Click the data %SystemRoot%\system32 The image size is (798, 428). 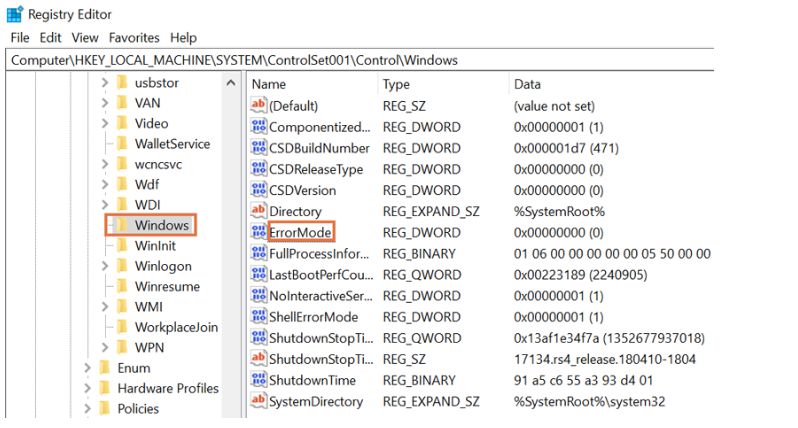(589, 402)
